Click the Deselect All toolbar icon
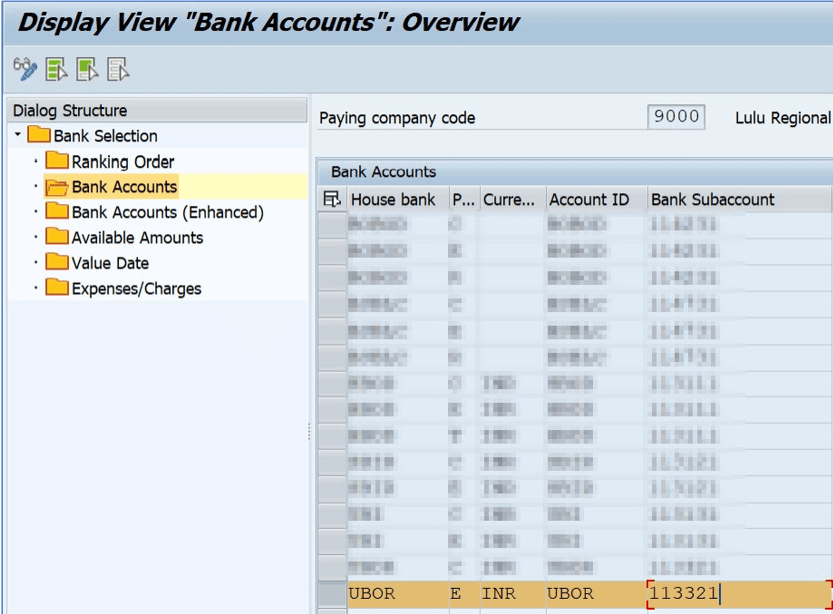This screenshot has width=833, height=614. coord(118,69)
